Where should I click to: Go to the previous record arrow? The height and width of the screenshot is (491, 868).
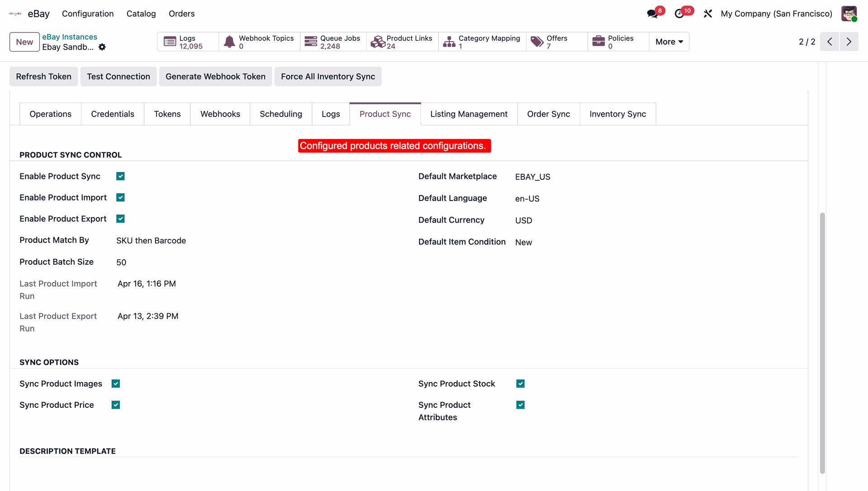[830, 42]
